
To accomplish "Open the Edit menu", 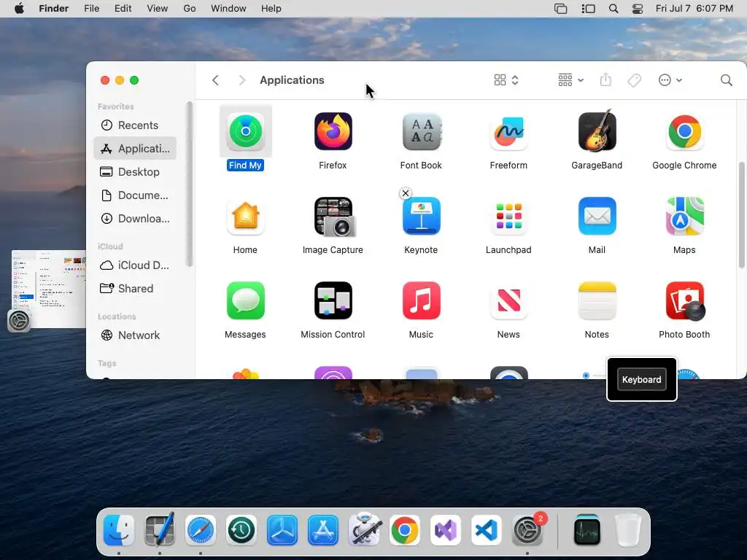I will click(x=123, y=9).
